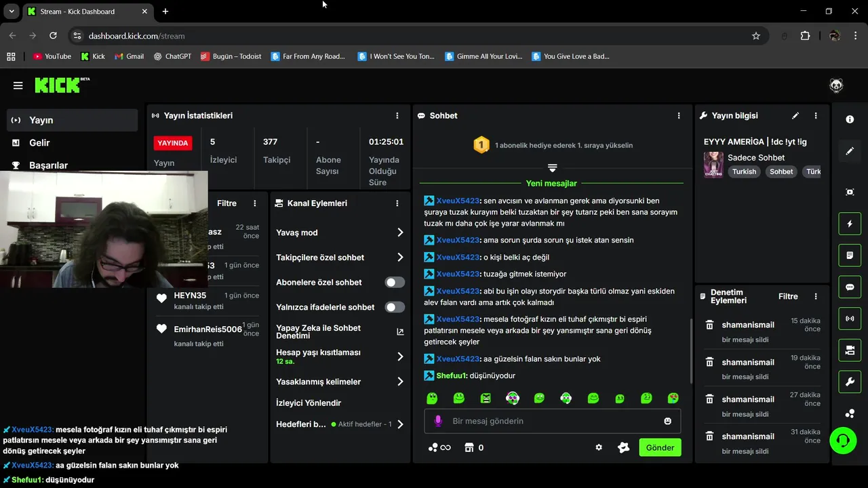Click the Sohbet chat scrollbar
Screen dimensions: 868x488
(x=690, y=351)
